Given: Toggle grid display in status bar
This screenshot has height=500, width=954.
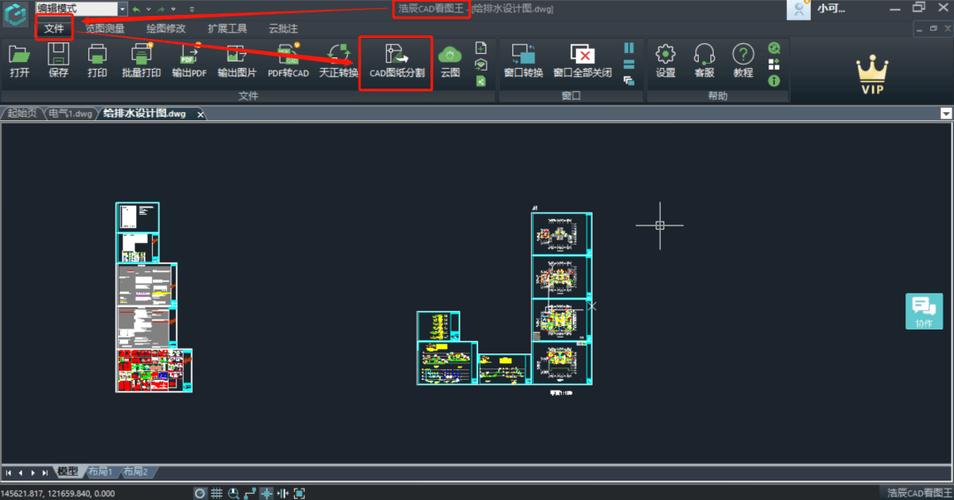Looking at the screenshot, I should point(216,493).
